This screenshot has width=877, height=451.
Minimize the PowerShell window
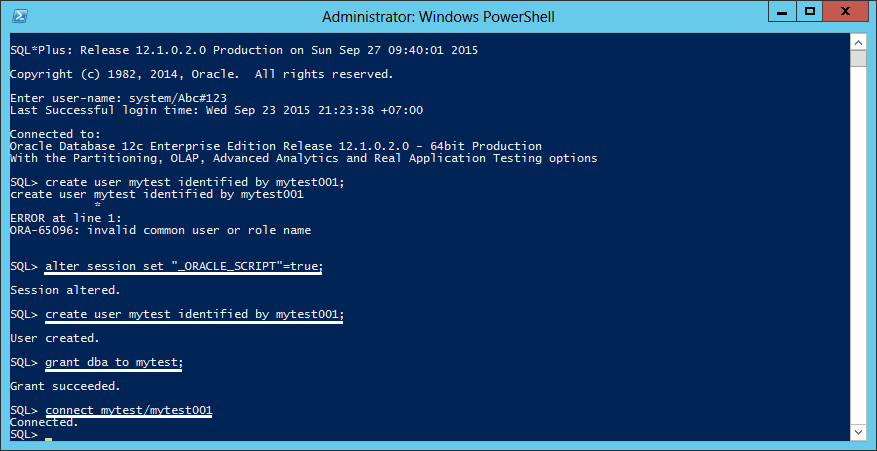pos(784,12)
